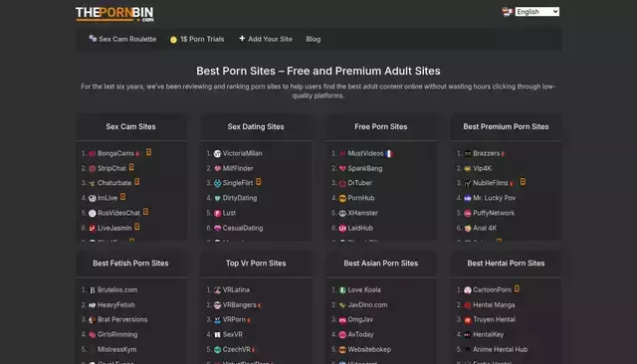Open the CasualDating list entry
This screenshot has width=637, height=364.
[243, 228]
